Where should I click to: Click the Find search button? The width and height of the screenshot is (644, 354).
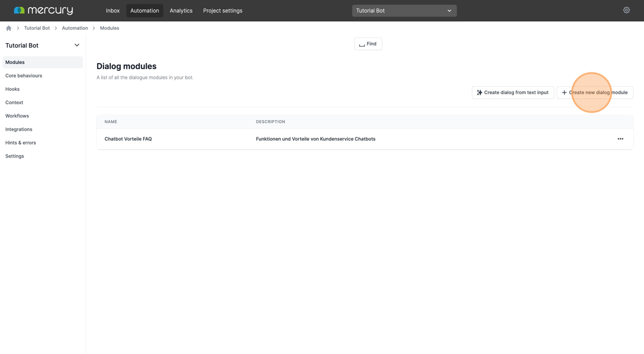[368, 44]
